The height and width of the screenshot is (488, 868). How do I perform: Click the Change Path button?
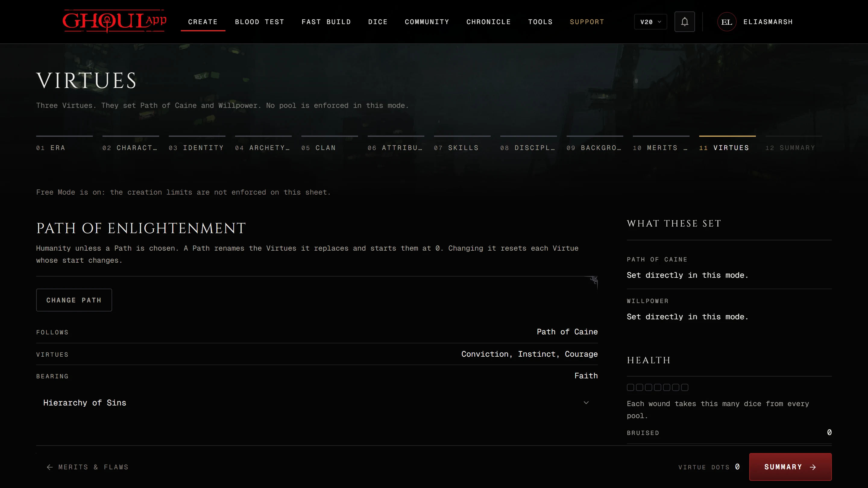(x=74, y=300)
